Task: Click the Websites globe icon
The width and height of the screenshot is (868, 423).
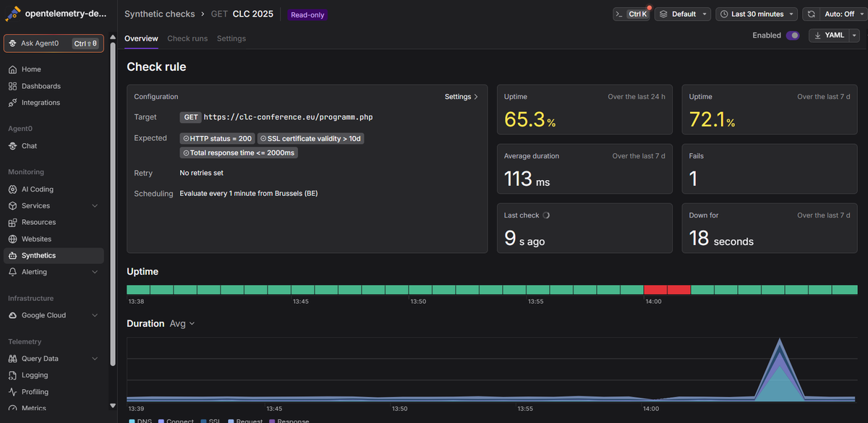Action: [x=13, y=239]
